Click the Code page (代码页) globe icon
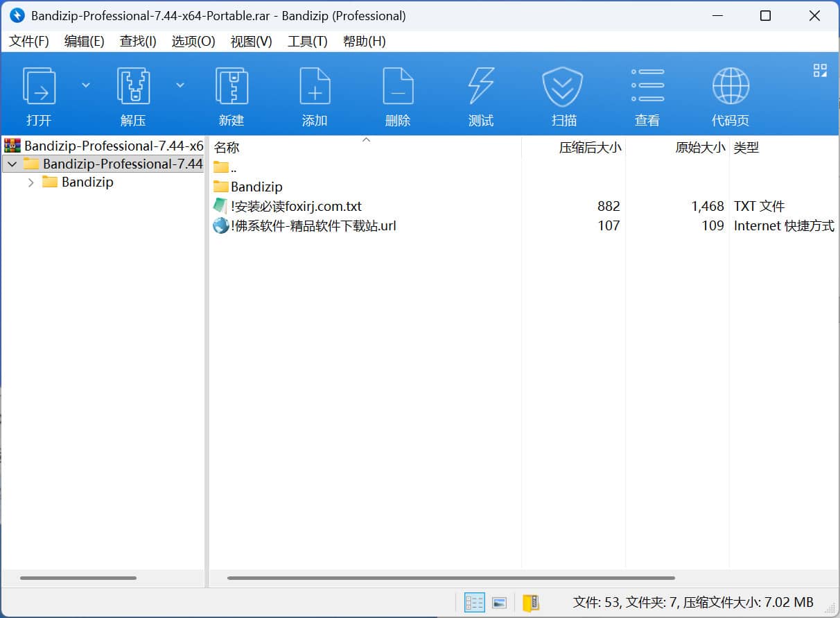This screenshot has height=618, width=840. pos(730,86)
